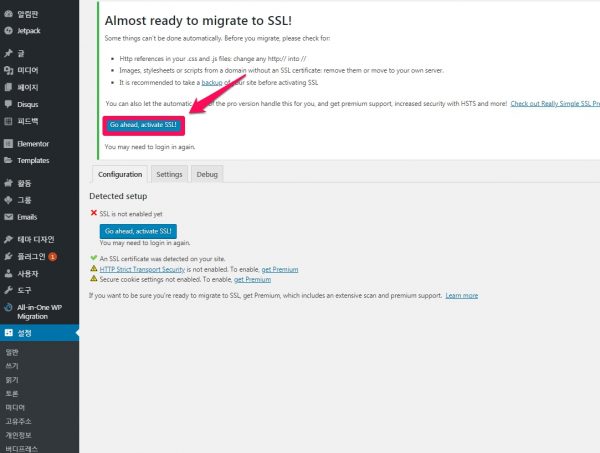
Task: Open 도구 (Tools) wrench icon
Action: (8, 290)
